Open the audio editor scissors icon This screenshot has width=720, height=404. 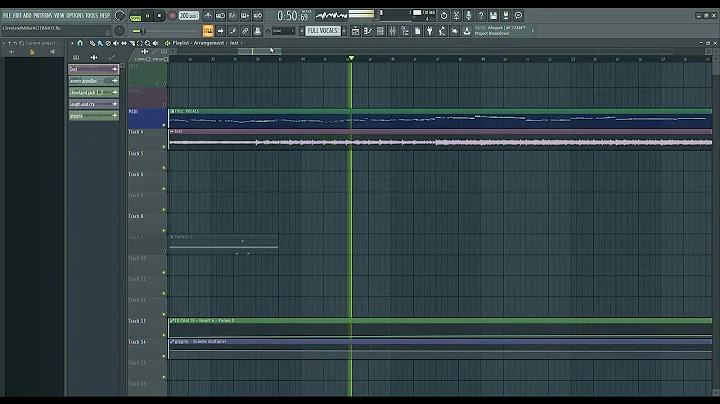click(x=456, y=16)
